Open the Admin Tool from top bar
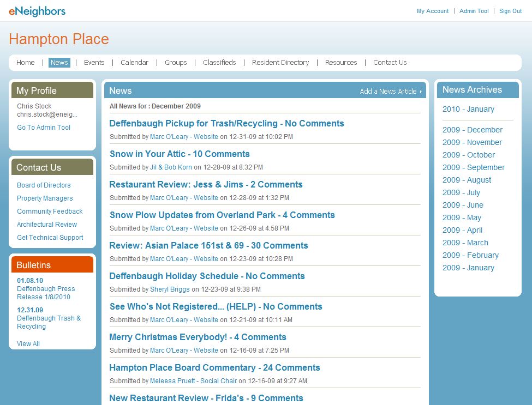The image size is (532, 405). [x=474, y=11]
